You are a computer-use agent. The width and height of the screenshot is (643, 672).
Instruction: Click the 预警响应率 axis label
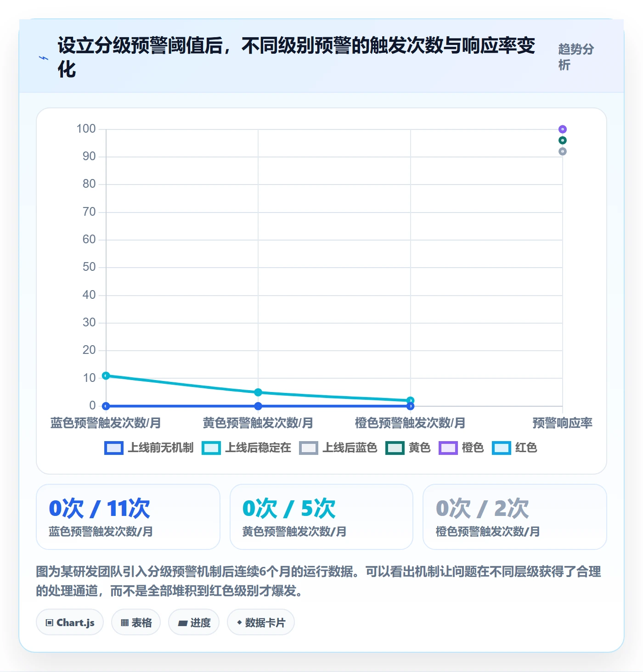[x=563, y=423]
